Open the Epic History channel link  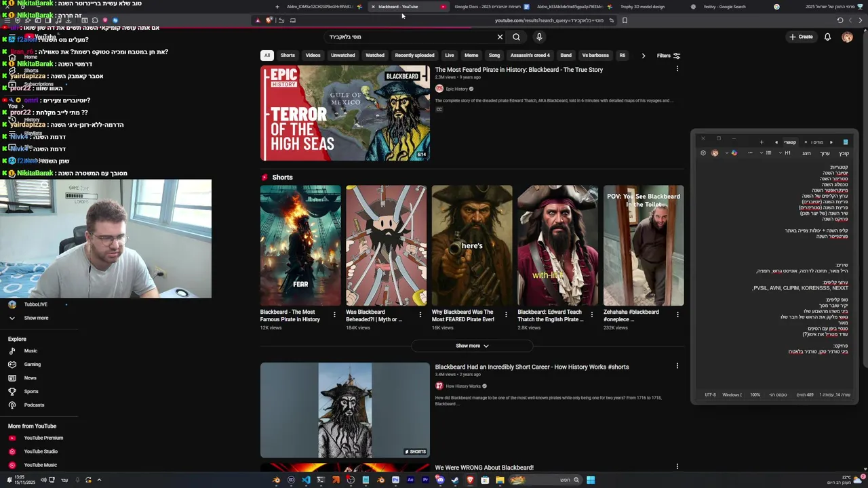coord(456,89)
